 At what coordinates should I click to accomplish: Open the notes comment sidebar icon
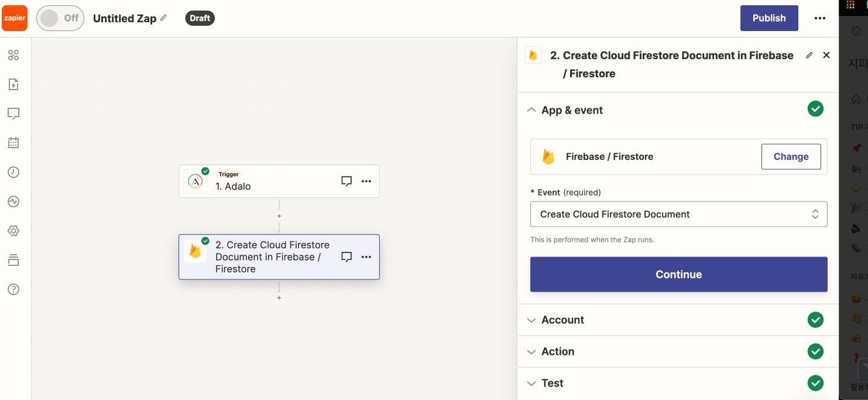13,114
